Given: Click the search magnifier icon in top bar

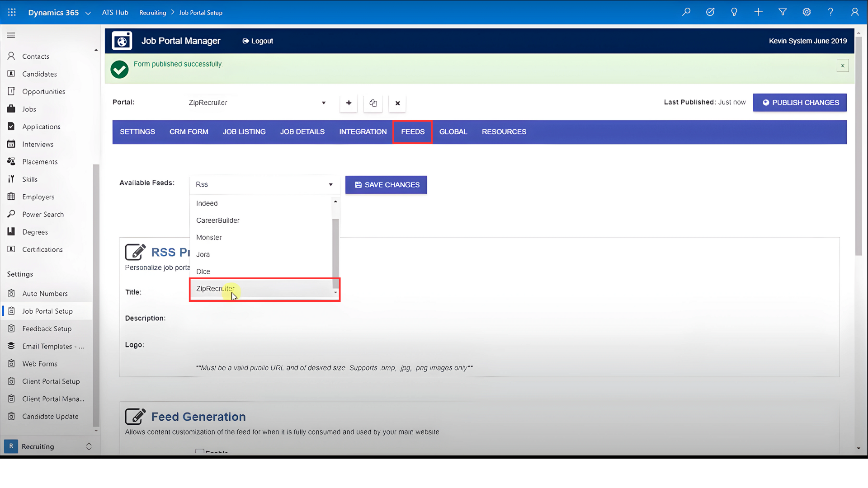Looking at the screenshot, I should [x=686, y=12].
